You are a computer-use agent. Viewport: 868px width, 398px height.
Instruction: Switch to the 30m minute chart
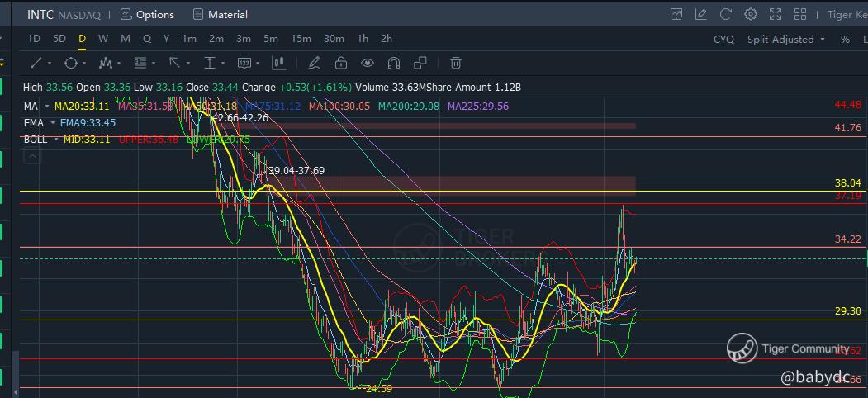pos(334,39)
